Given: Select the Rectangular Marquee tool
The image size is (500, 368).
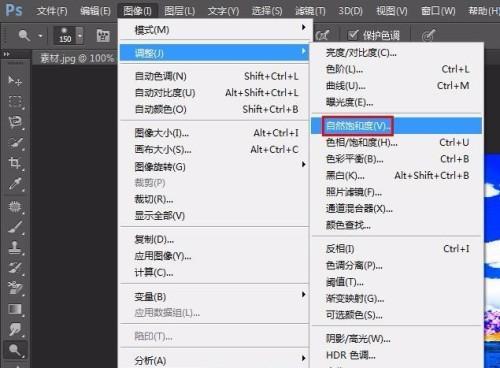Looking at the screenshot, I should click(x=15, y=101).
